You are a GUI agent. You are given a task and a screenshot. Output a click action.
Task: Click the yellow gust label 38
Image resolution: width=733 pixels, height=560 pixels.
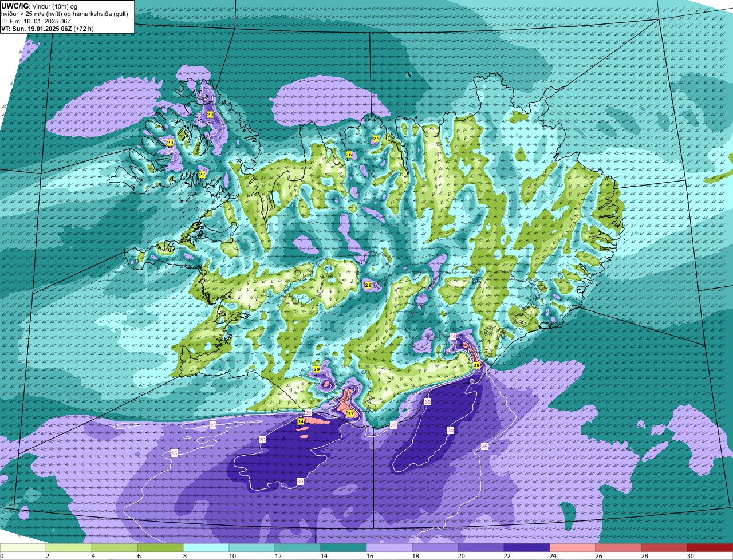tap(476, 365)
